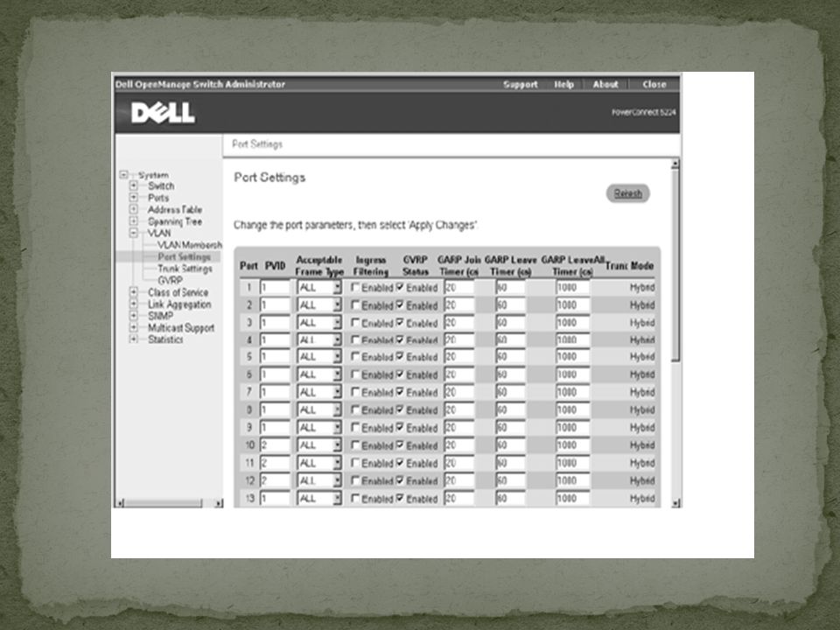The image size is (840, 630).
Task: Click Hybrid trunk mode for port 8
Action: [641, 410]
